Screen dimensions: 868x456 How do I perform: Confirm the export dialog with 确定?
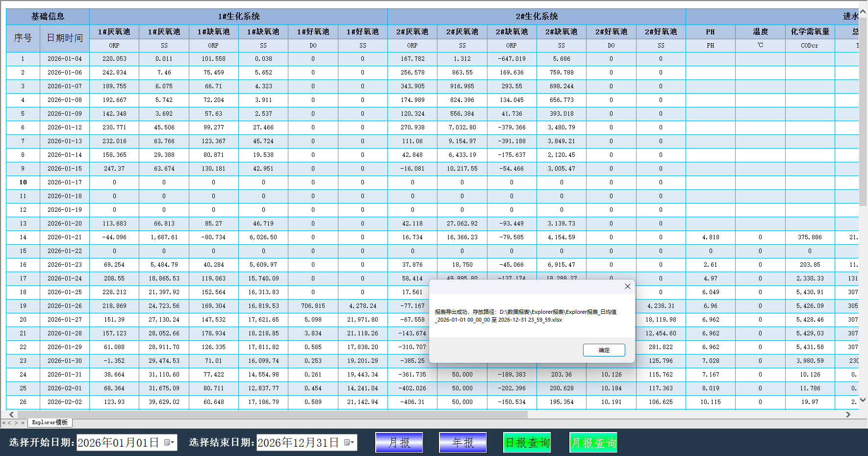tap(604, 350)
